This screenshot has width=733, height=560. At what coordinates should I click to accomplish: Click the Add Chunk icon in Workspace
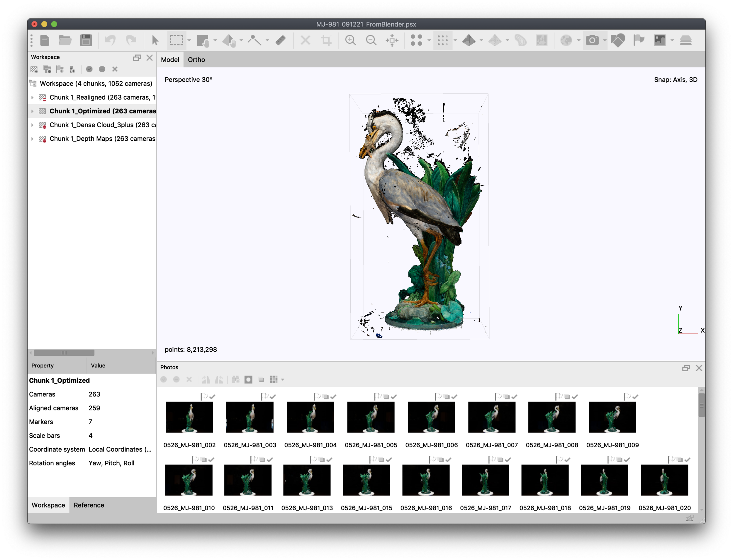(x=34, y=69)
